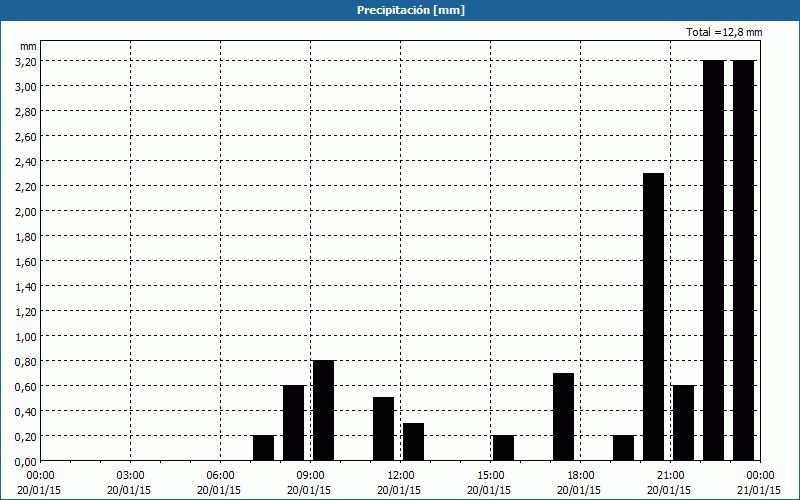
Task: Select the 2,30 mm precipitation bar
Action: tap(654, 317)
